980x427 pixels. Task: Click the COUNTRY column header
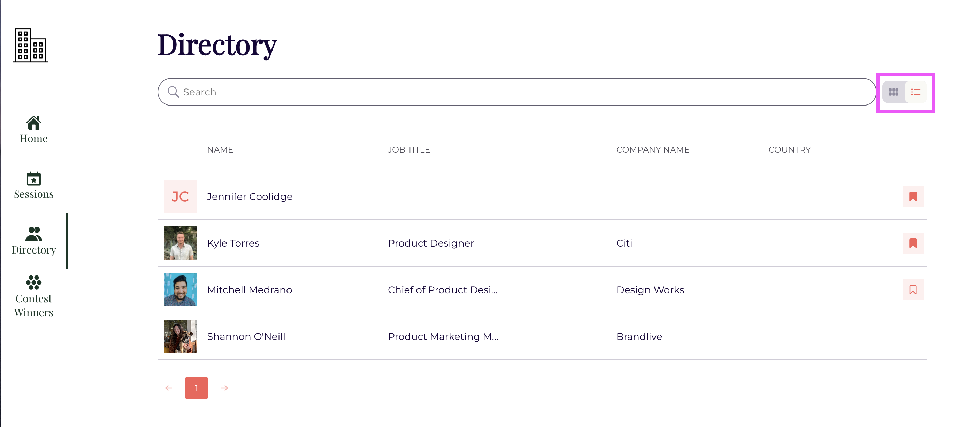(789, 150)
